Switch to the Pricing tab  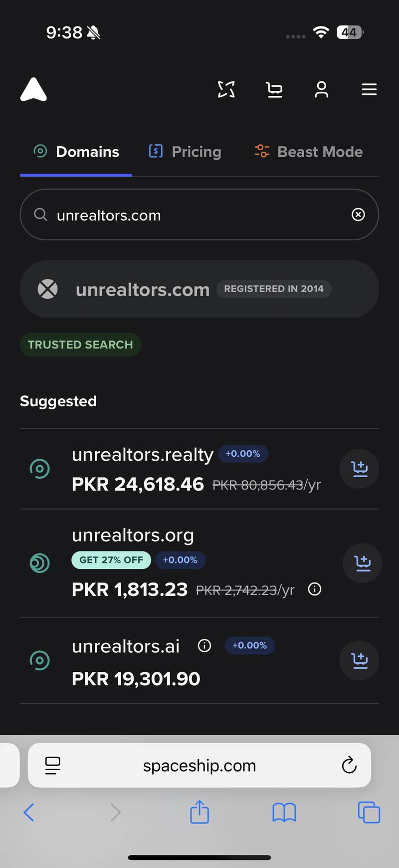(x=186, y=152)
